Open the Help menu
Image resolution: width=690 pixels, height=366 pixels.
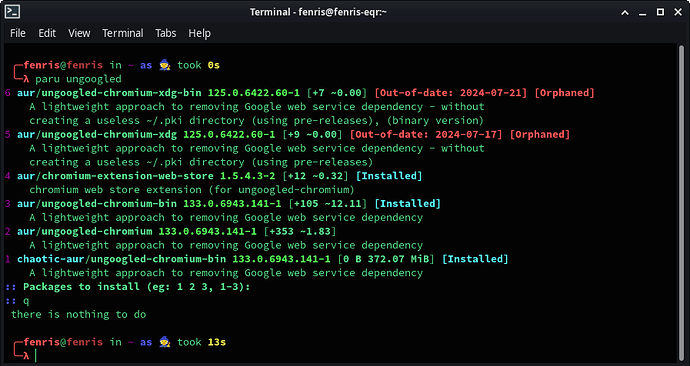tap(199, 33)
